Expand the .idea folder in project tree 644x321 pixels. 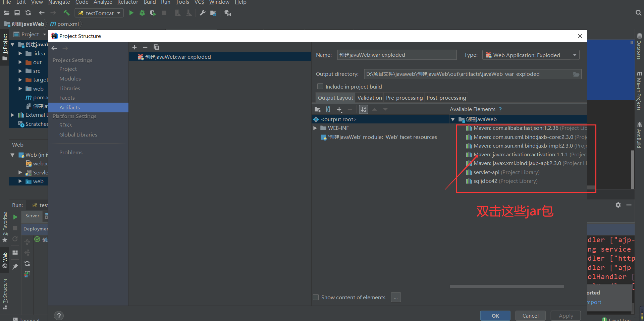20,53
